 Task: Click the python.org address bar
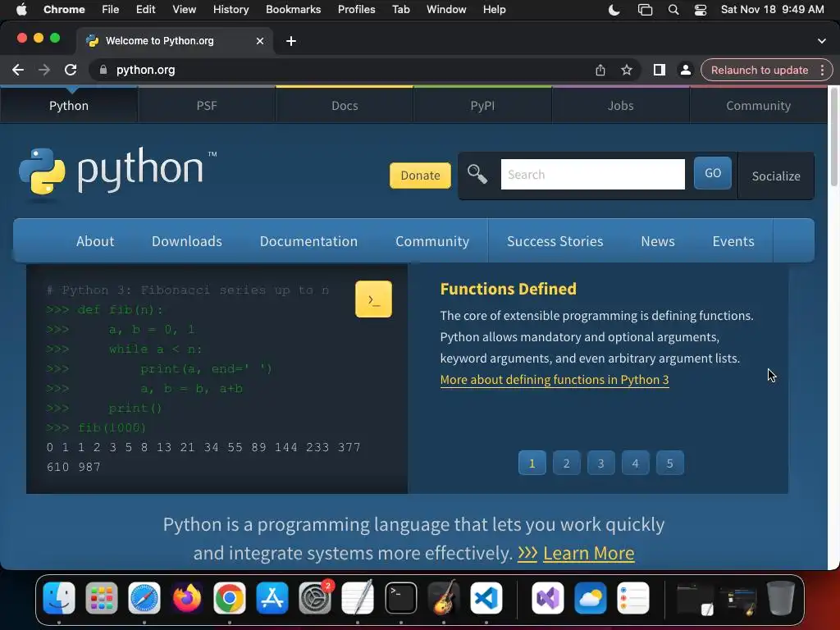coord(343,71)
